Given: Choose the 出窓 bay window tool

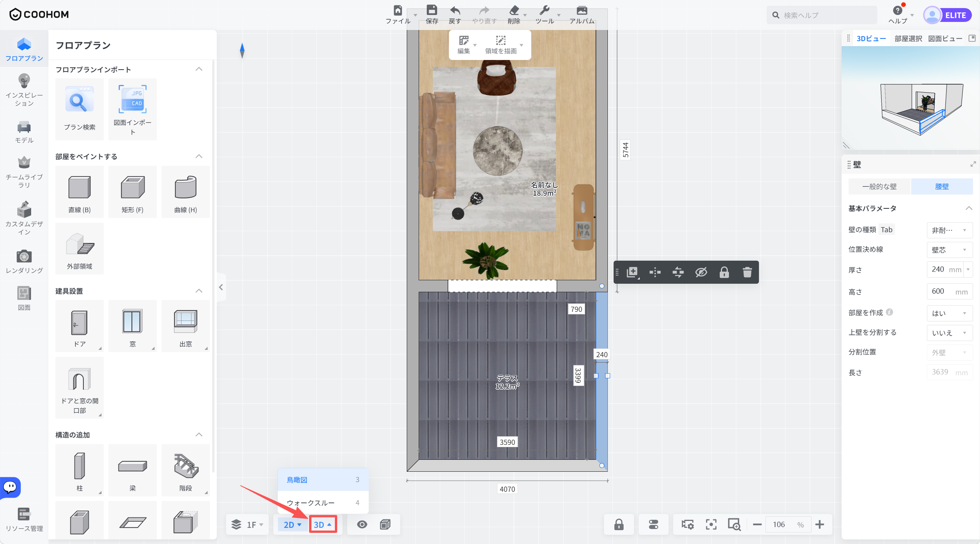Looking at the screenshot, I should [186, 326].
